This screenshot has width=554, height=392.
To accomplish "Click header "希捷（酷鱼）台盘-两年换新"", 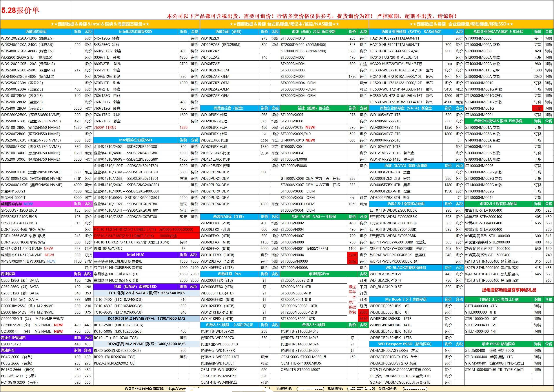I will click(x=313, y=32).
